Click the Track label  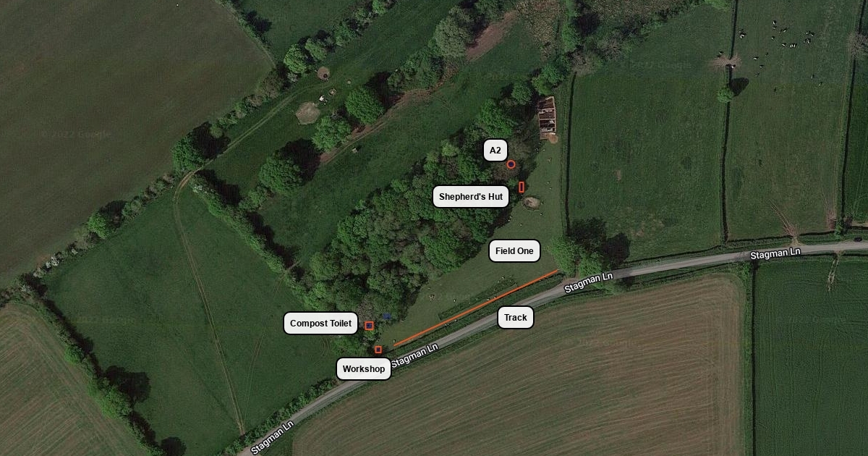click(516, 318)
